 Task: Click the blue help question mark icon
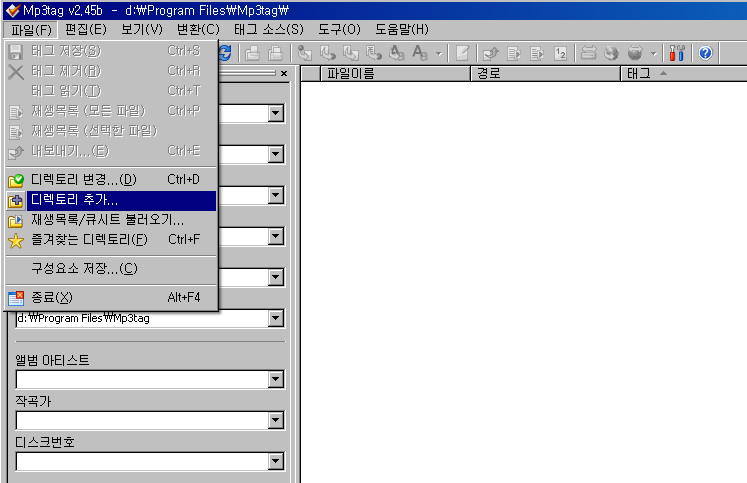point(705,53)
